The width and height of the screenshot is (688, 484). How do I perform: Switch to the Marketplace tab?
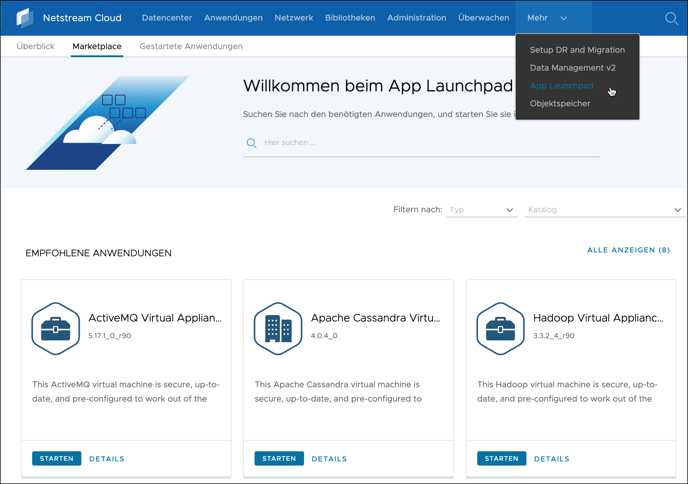97,47
